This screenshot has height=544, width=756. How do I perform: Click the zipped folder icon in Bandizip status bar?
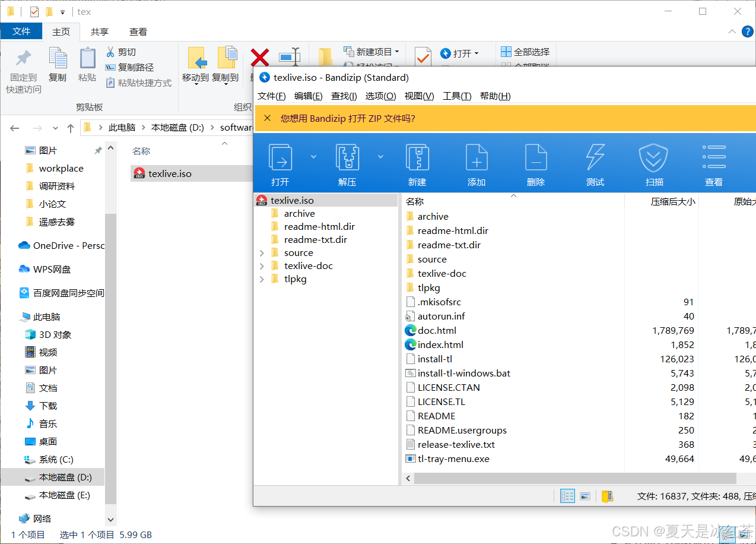pyautogui.click(x=607, y=496)
